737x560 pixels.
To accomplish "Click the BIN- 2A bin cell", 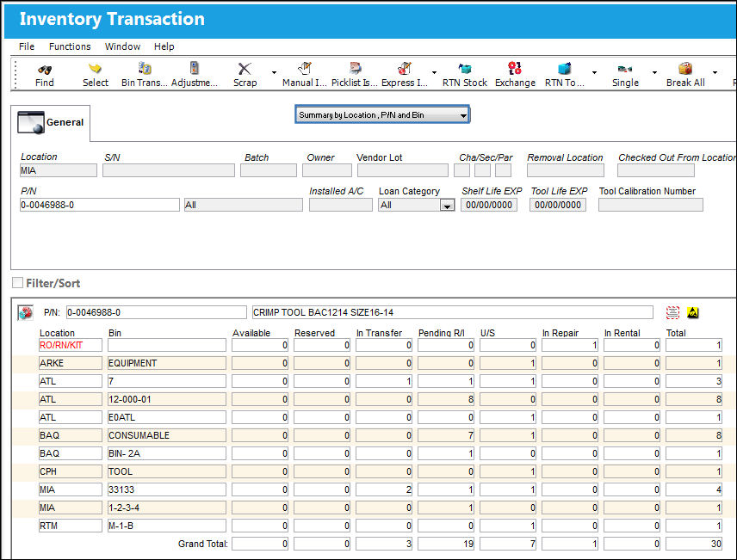I will click(x=166, y=453).
